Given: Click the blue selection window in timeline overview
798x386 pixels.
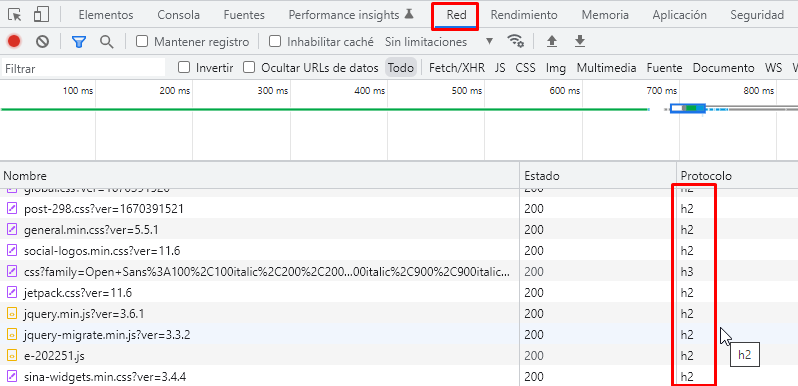Looking at the screenshot, I should [688, 108].
